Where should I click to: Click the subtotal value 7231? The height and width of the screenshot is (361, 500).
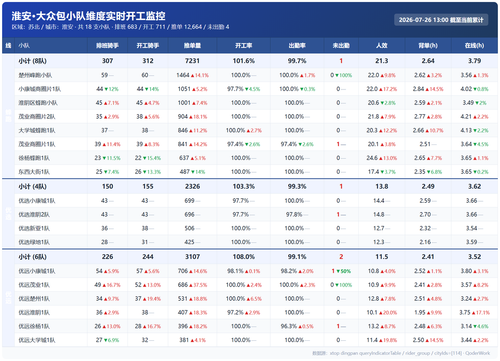pyautogui.click(x=192, y=61)
